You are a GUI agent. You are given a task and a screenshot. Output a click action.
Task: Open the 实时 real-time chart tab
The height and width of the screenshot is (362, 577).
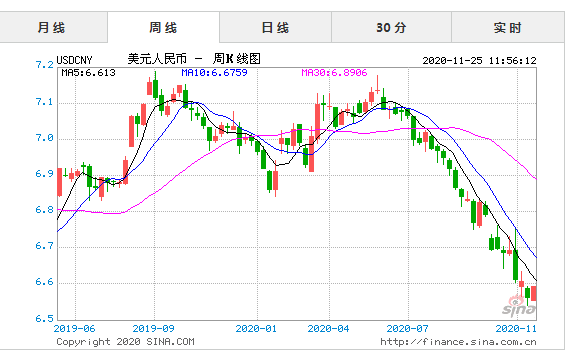click(x=507, y=28)
